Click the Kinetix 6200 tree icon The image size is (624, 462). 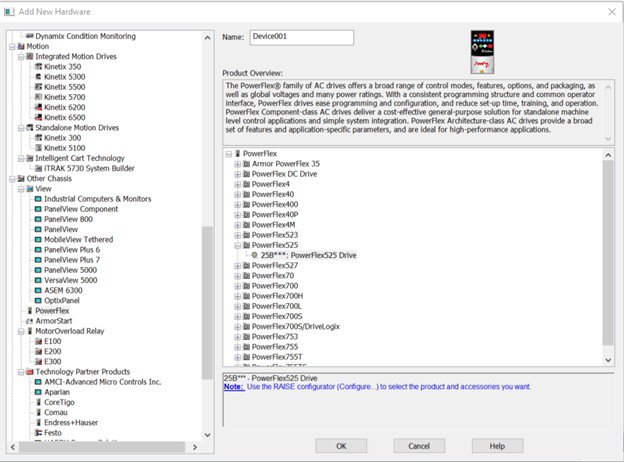[x=38, y=107]
